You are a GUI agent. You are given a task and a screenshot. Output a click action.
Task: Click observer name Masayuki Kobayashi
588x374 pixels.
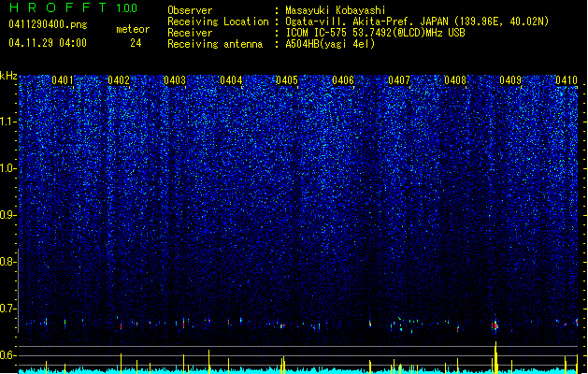[336, 10]
